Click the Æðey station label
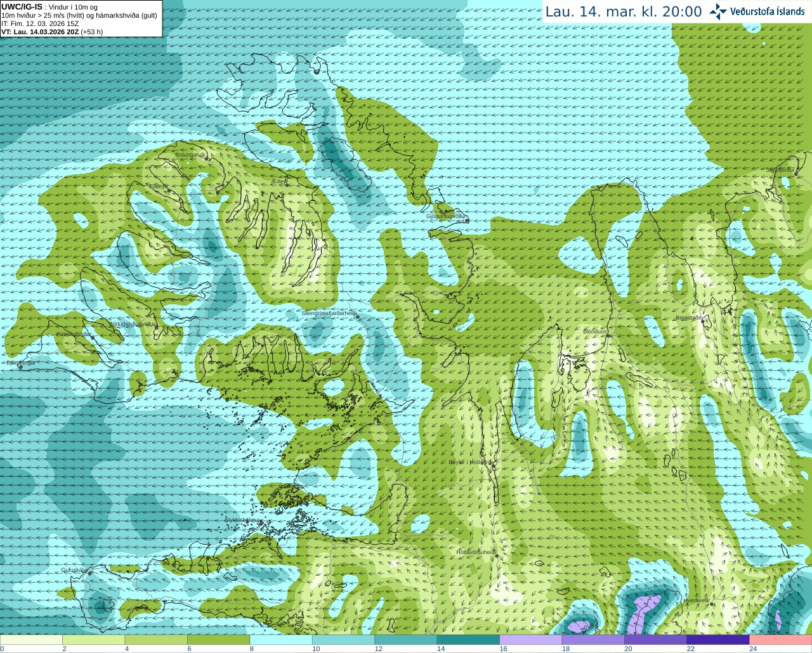The image size is (812, 653). pyautogui.click(x=278, y=181)
